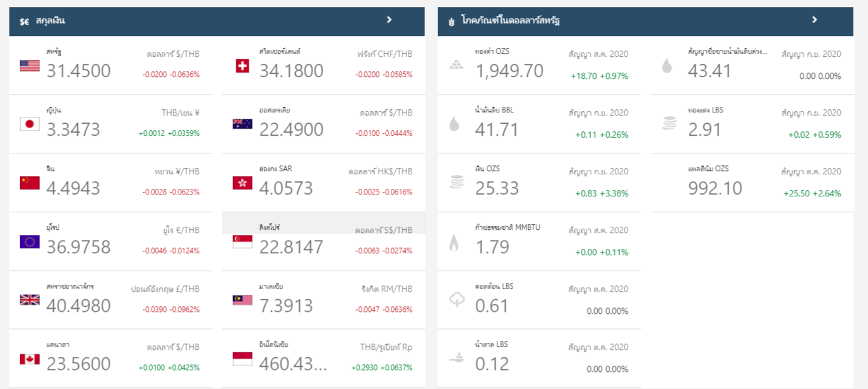Image resolution: width=868 pixels, height=389 pixels.
Task: Click the 'ทองแดง LBS' label
Action: (705, 110)
